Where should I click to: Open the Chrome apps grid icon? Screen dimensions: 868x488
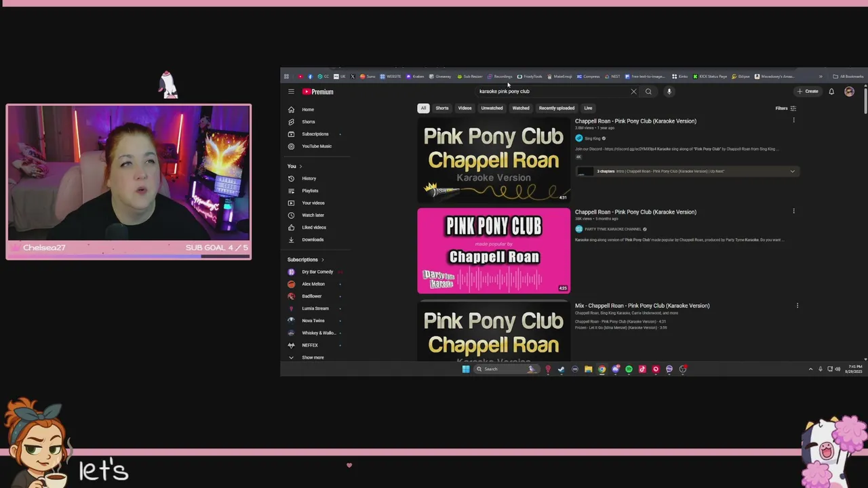286,77
